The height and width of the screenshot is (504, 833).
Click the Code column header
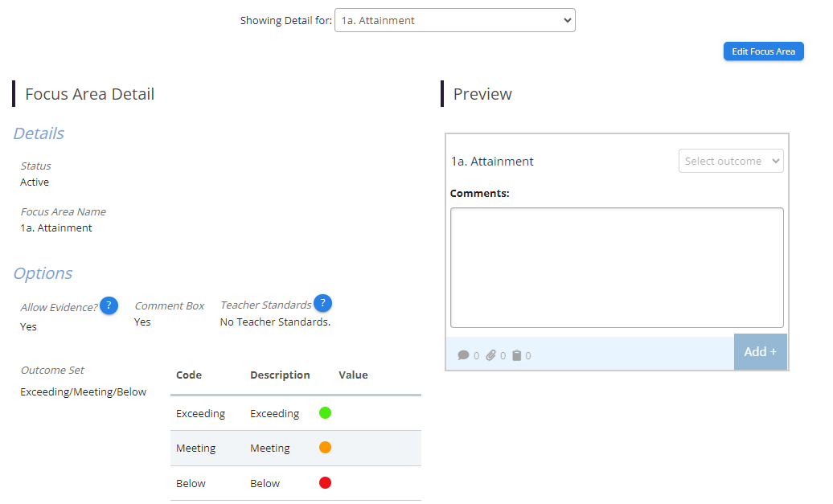pyautogui.click(x=189, y=375)
